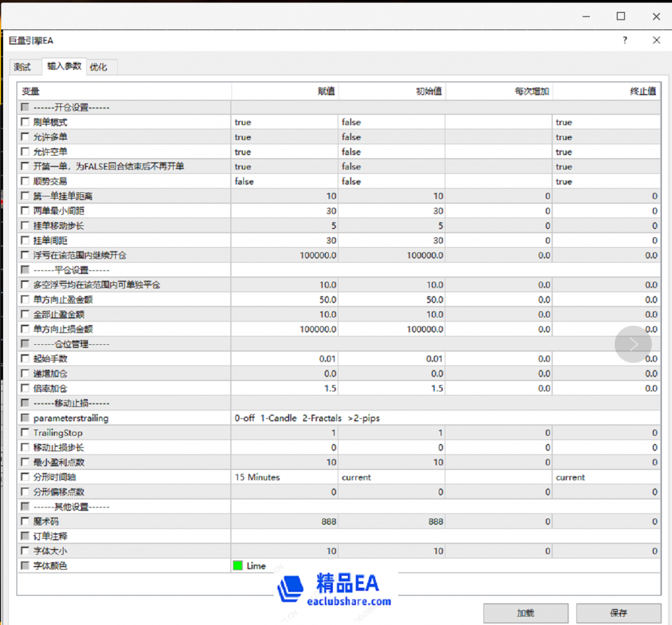Enable the checkbox for 刷单模式
This screenshot has height=625, width=672.
(25, 122)
